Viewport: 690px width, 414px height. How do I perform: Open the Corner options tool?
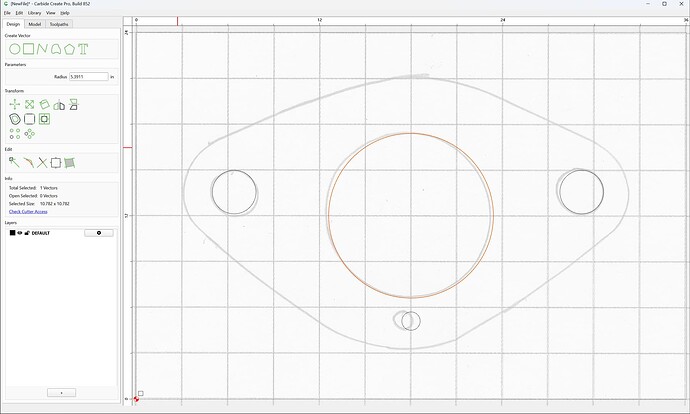[x=29, y=119]
